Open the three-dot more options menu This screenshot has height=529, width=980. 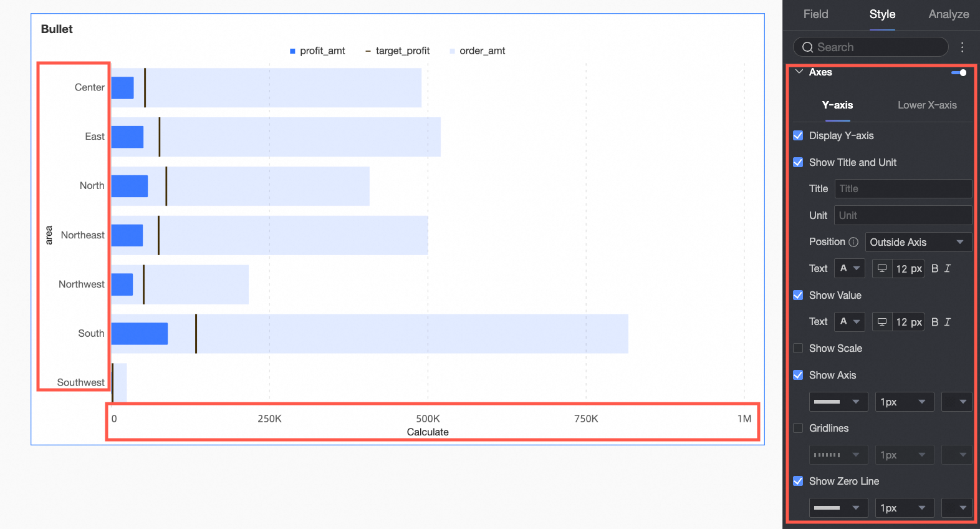pos(963,47)
